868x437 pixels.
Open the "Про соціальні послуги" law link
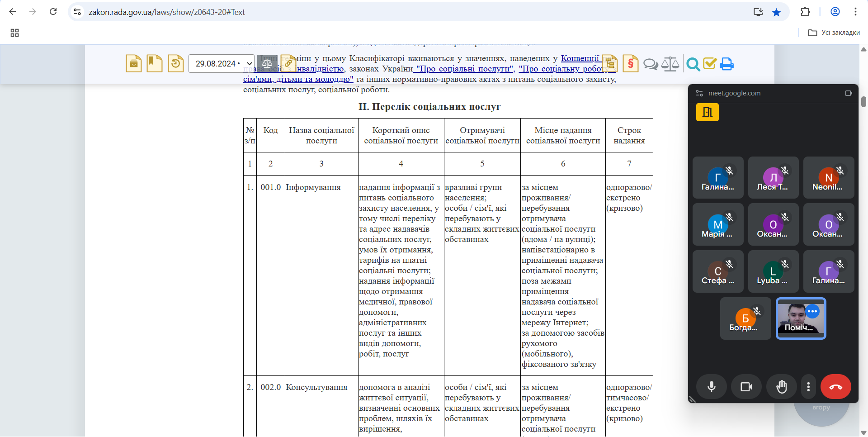pyautogui.click(x=465, y=69)
